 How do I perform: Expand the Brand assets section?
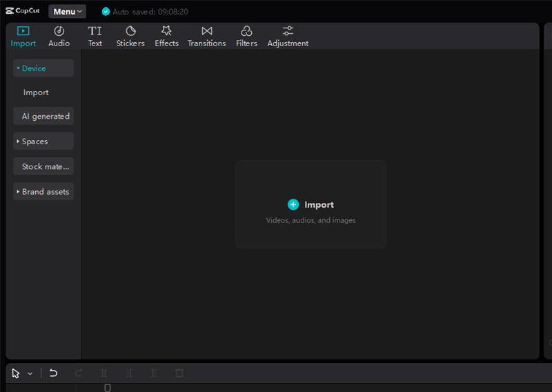tap(43, 192)
